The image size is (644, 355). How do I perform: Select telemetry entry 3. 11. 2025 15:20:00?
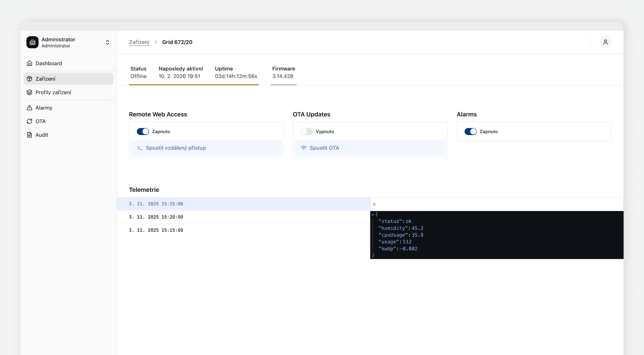point(156,217)
